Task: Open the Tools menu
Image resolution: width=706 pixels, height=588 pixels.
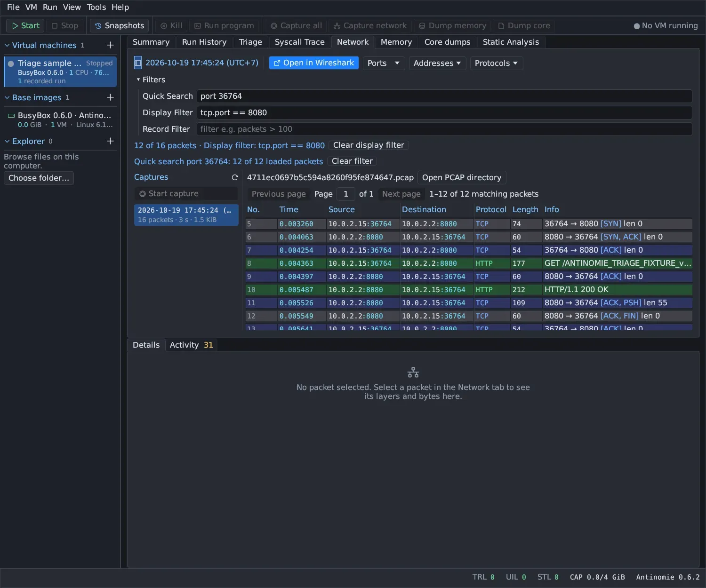Action: tap(96, 7)
